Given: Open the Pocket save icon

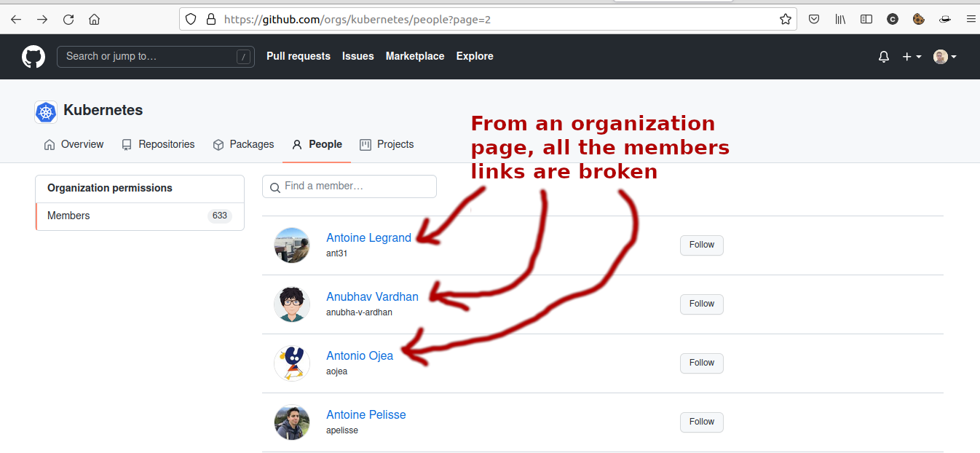Looking at the screenshot, I should 815,20.
